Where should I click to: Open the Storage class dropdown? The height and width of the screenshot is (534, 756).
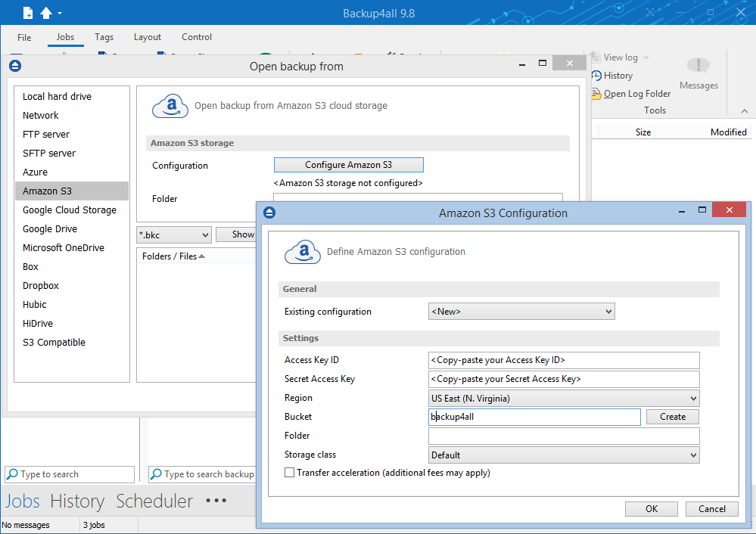click(x=563, y=455)
